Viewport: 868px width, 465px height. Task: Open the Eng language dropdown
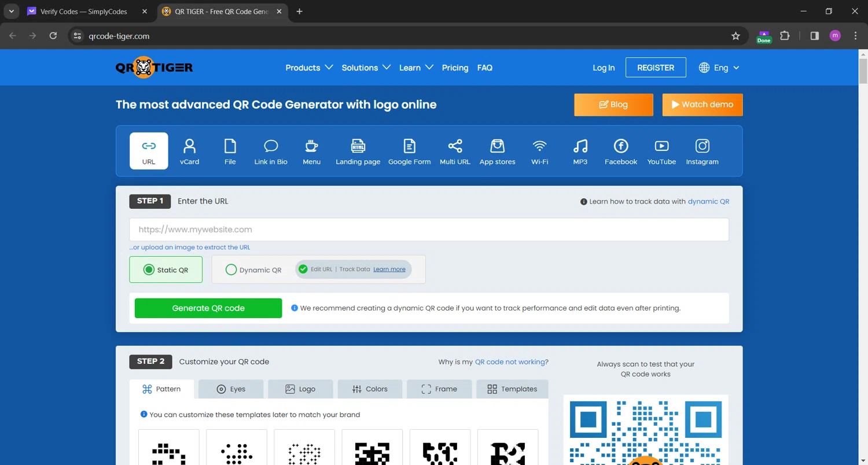click(719, 68)
